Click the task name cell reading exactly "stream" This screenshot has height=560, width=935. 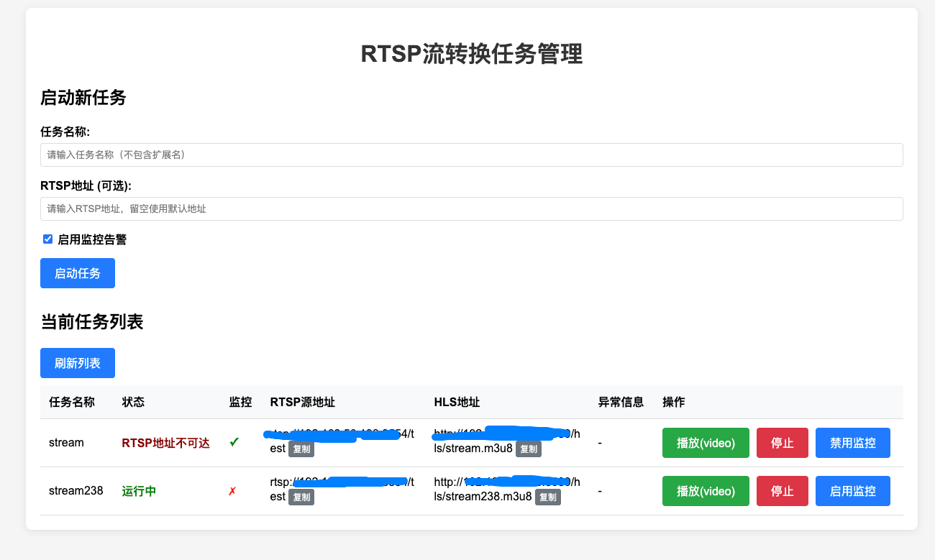point(66,443)
